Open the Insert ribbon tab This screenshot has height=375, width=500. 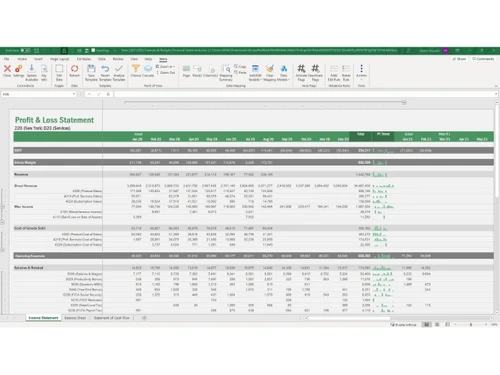(38, 59)
